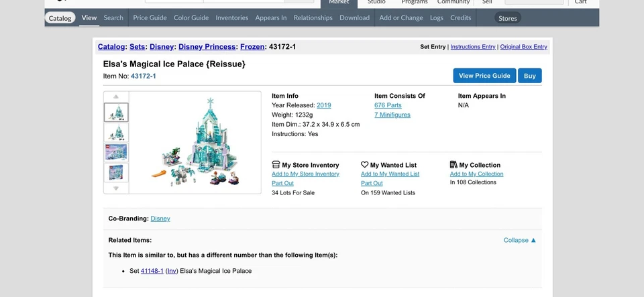The height and width of the screenshot is (297, 644).
Task: Click Elsa's Magical Ice Palace title
Action: [174, 64]
